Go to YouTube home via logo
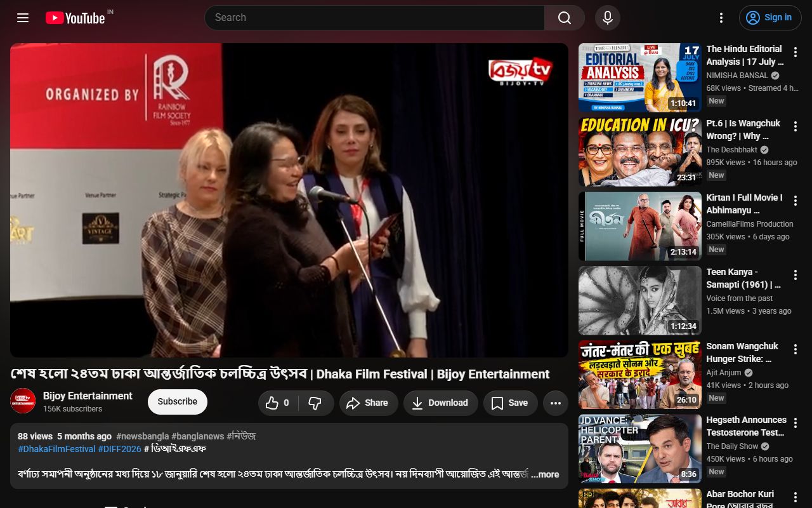 tap(75, 18)
